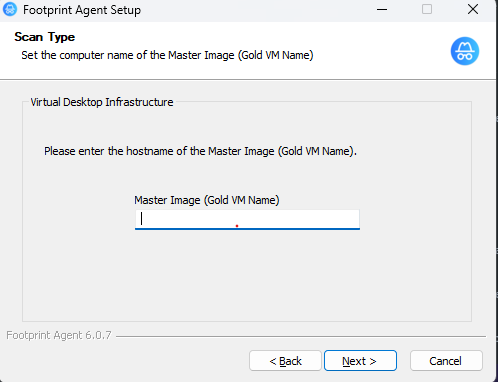Click the 'Scan Type' heading

[x=45, y=37]
